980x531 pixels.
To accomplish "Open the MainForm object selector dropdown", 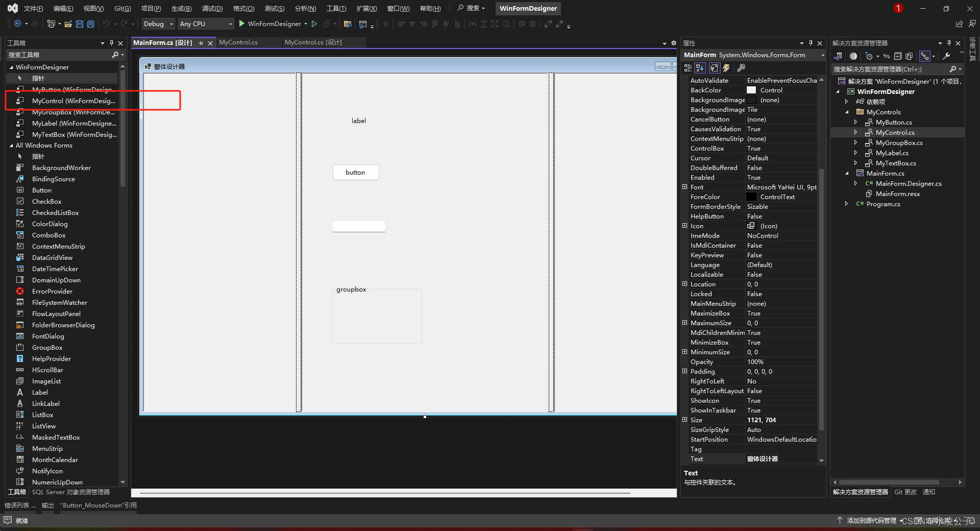I will coord(822,55).
